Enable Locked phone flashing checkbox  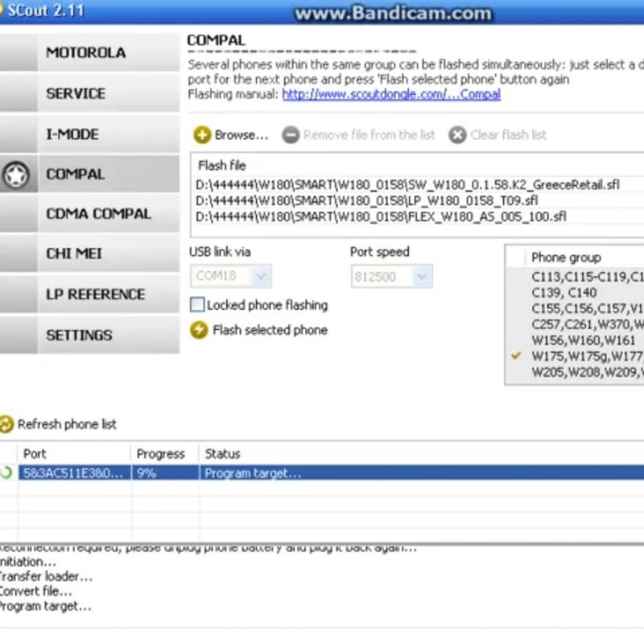197,305
